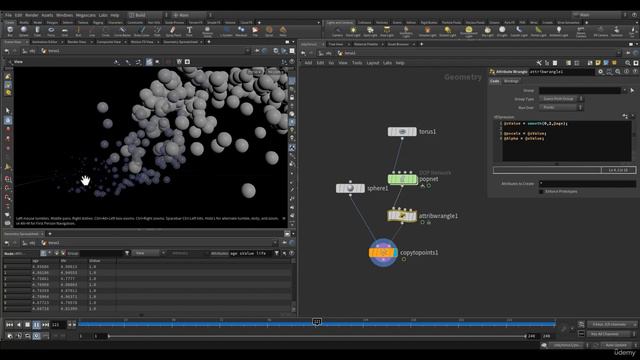Click the sphere1 node icon

tap(350, 188)
